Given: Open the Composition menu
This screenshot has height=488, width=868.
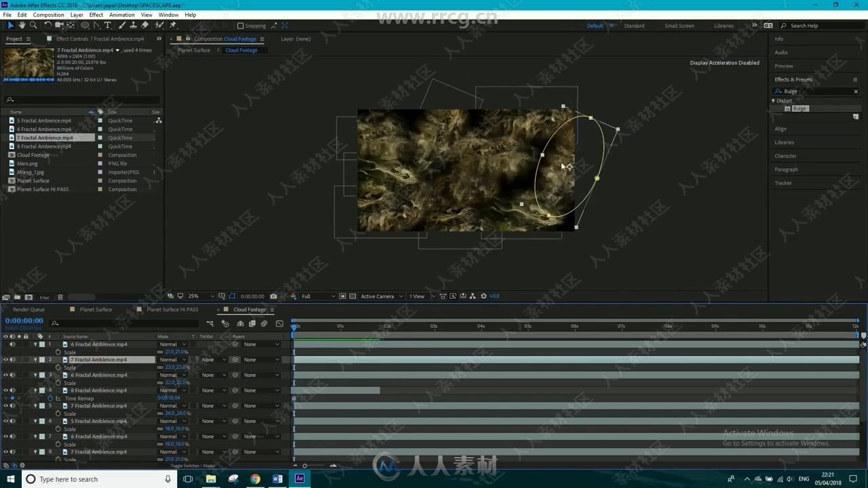Looking at the screenshot, I should 48,15.
